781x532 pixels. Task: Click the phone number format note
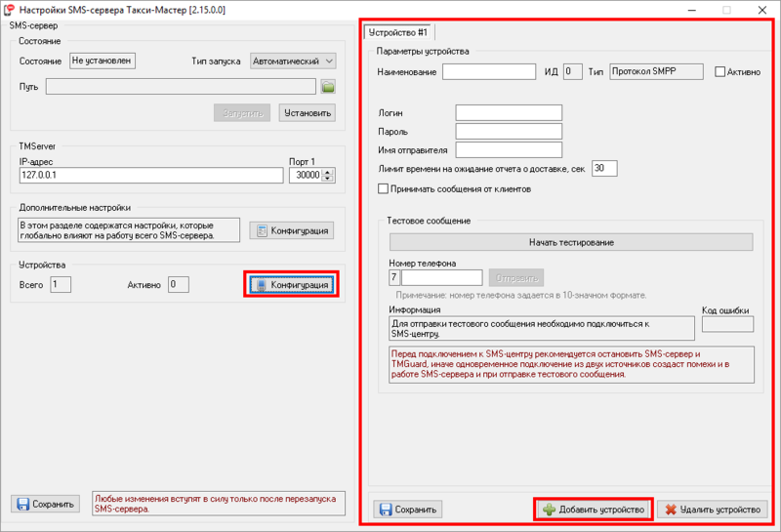pyautogui.click(x=521, y=296)
